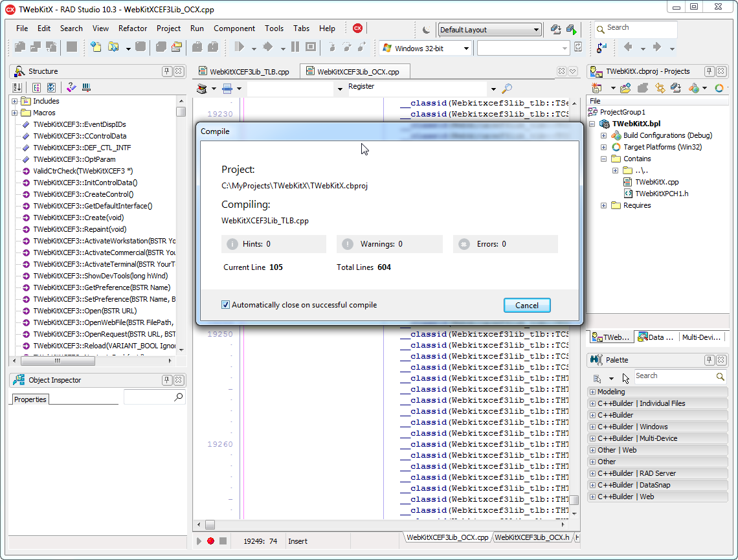Click the Palette search magnifier icon
The width and height of the screenshot is (738, 560).
(x=720, y=377)
